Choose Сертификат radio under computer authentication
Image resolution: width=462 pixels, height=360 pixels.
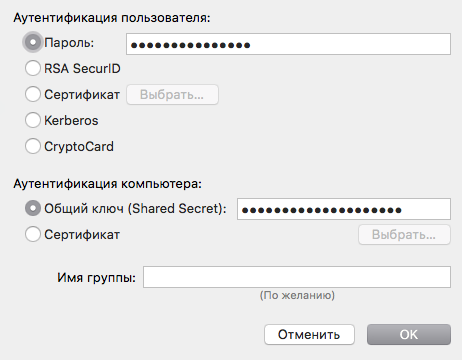pyautogui.click(x=33, y=234)
